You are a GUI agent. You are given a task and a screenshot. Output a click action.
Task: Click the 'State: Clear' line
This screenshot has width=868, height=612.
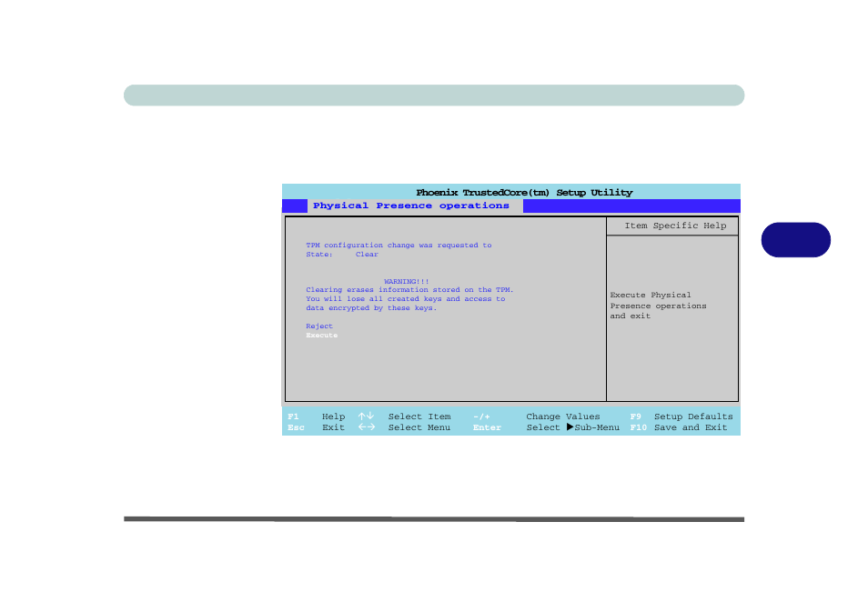coord(342,254)
